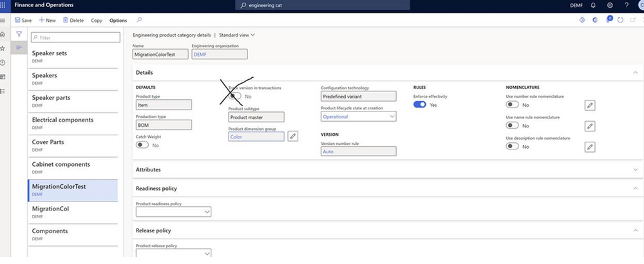Open notifications bell icon
Viewport: 644px width, 264px height.
coord(593,5)
